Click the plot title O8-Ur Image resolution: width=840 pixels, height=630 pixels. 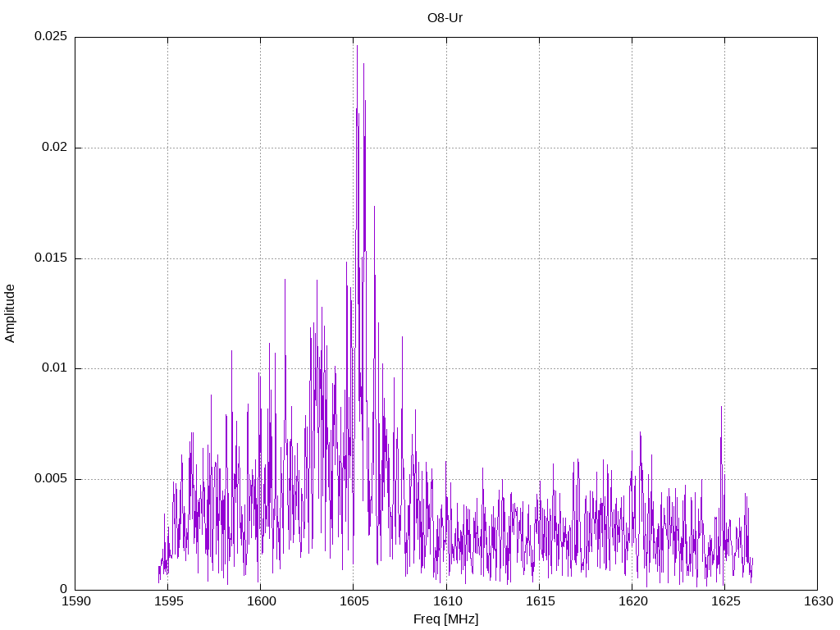tap(445, 18)
